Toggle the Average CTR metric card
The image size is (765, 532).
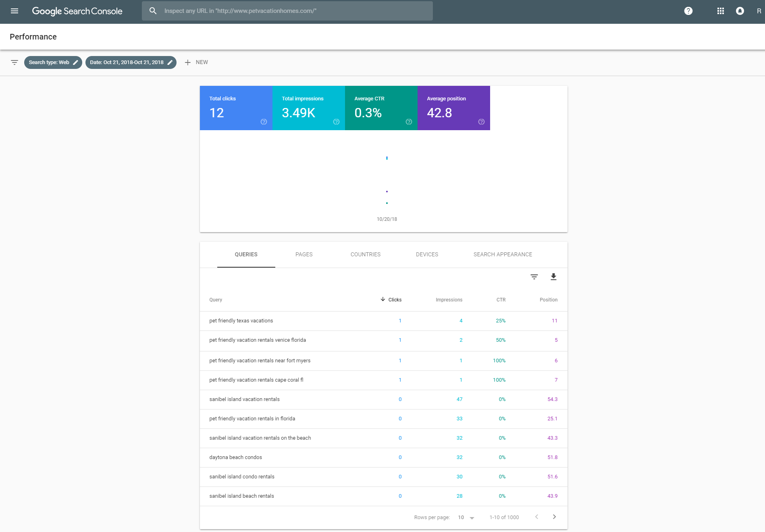pos(381,108)
